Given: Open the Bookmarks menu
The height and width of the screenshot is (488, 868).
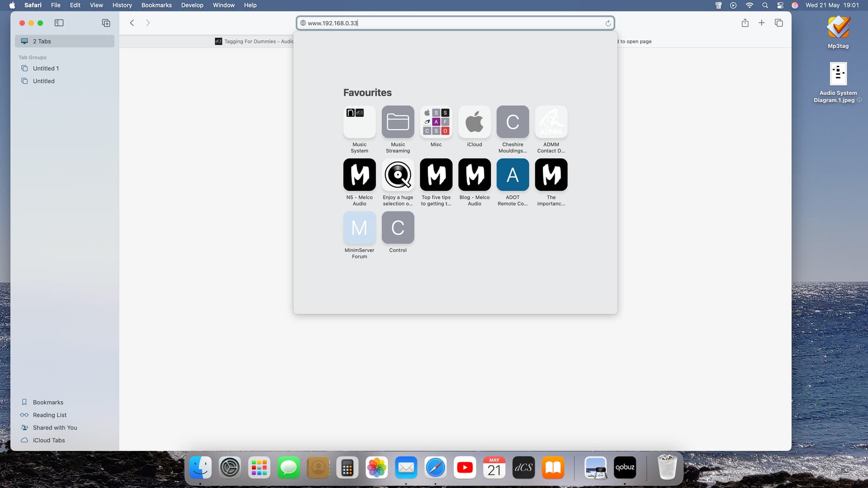Looking at the screenshot, I should click(x=156, y=5).
